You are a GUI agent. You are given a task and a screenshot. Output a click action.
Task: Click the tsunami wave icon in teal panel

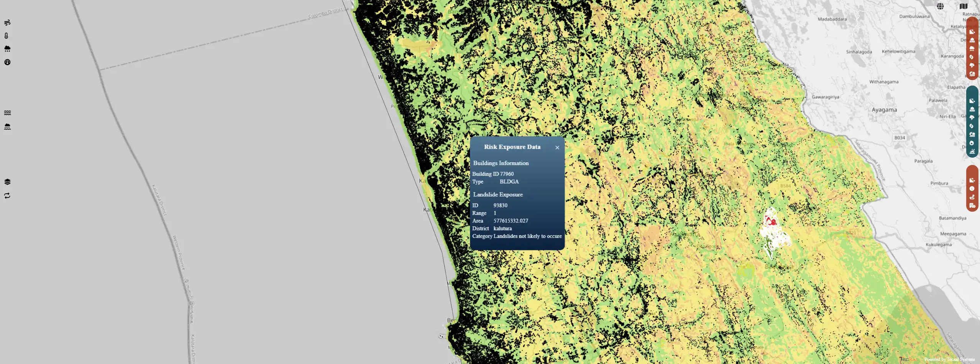(972, 135)
